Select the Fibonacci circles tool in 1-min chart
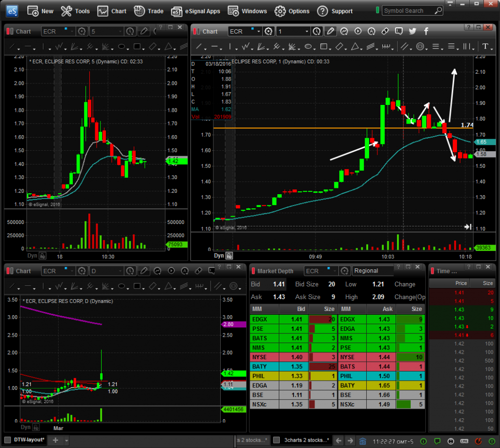 (420, 47)
